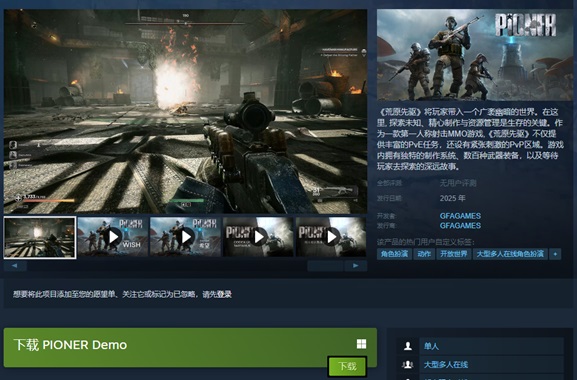Click the green 下载 download button
This screenshot has width=577, height=380.
point(347,366)
